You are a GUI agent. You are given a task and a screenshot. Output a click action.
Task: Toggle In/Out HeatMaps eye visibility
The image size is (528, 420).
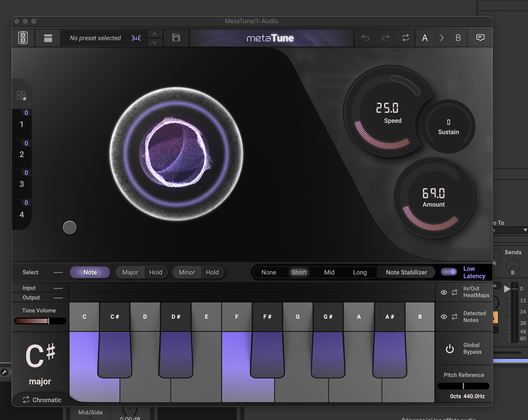pos(444,292)
